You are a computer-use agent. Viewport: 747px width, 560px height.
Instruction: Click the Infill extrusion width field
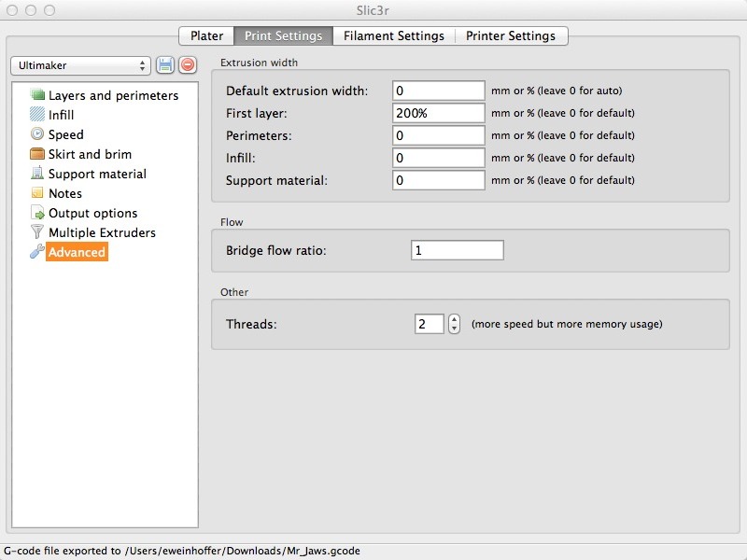(x=438, y=158)
